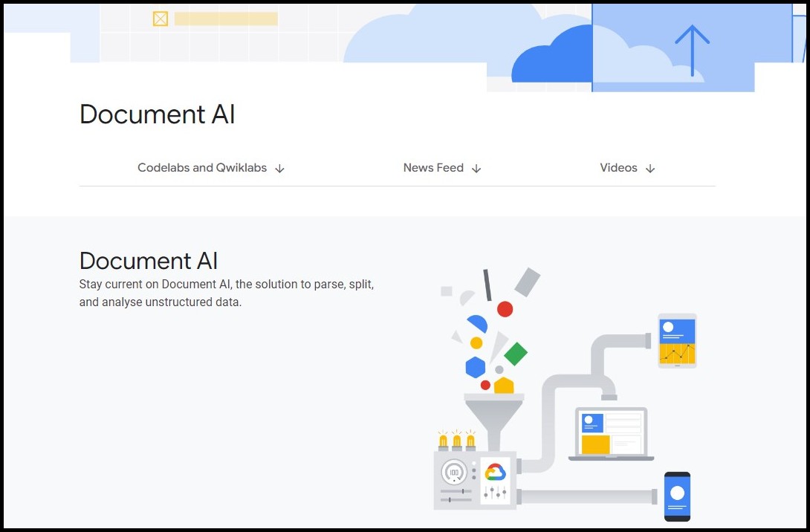Jump to Videos section
The width and height of the screenshot is (810, 532).
(x=627, y=168)
